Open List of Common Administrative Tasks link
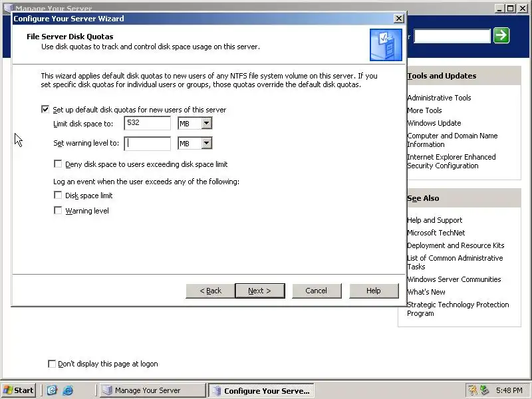This screenshot has height=399, width=532. pos(455,262)
